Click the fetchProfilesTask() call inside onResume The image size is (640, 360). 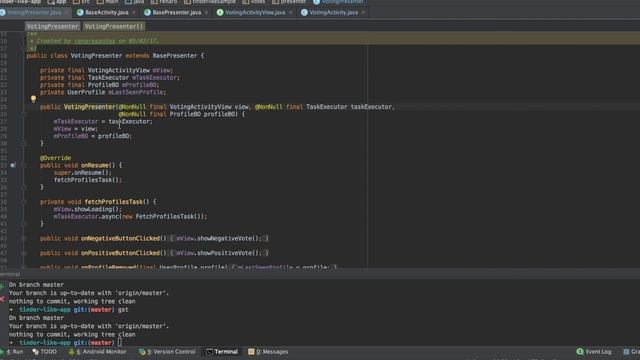[x=88, y=180]
